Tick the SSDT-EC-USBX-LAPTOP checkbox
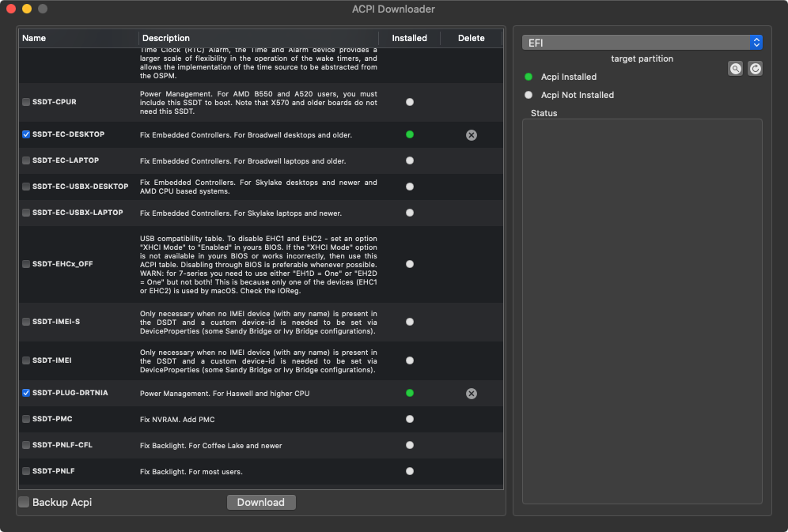 [26, 213]
